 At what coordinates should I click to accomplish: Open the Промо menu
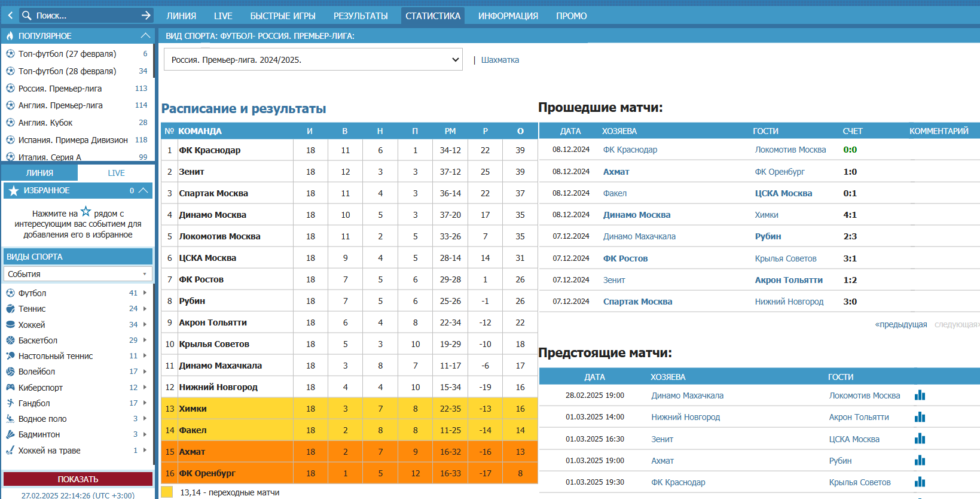pos(572,16)
